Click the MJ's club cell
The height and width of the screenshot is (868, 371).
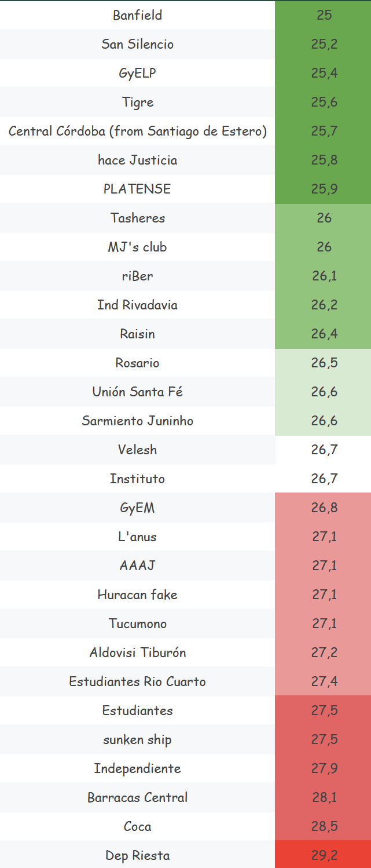[x=138, y=247]
